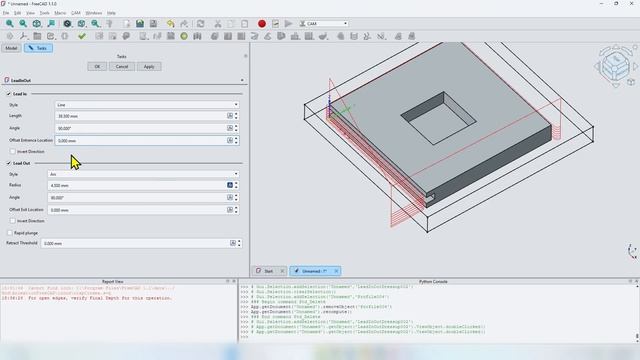Toggle the Lead In checkbox
This screenshot has height=360, width=640.
[x=9, y=94]
